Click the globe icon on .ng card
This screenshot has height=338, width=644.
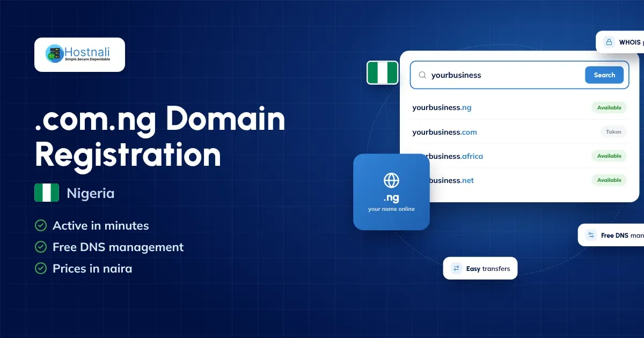[391, 180]
